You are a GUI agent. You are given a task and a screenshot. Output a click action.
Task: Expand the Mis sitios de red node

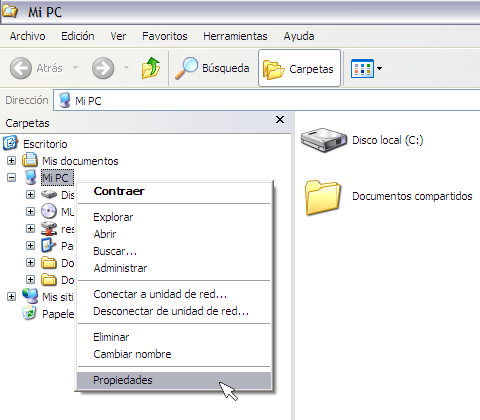point(11,296)
